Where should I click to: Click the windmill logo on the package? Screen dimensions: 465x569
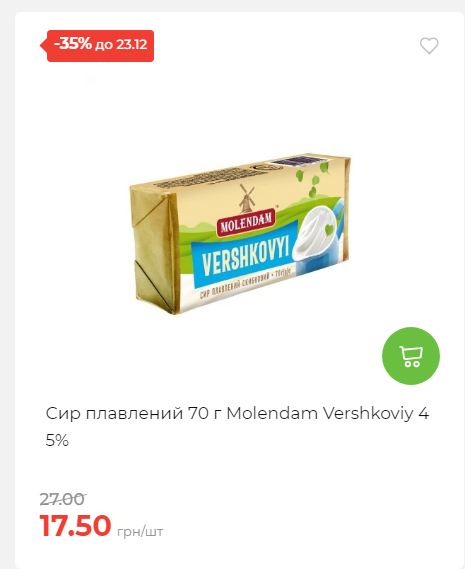tap(247, 198)
